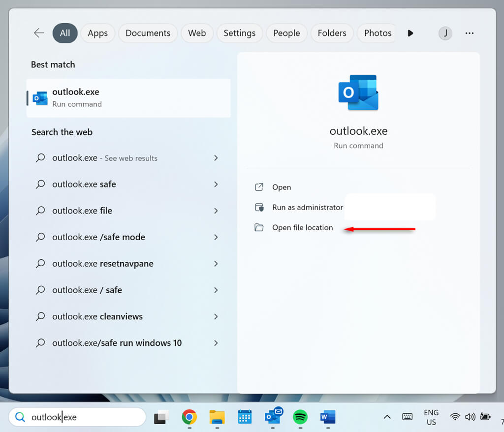Choose Open file location

click(303, 228)
